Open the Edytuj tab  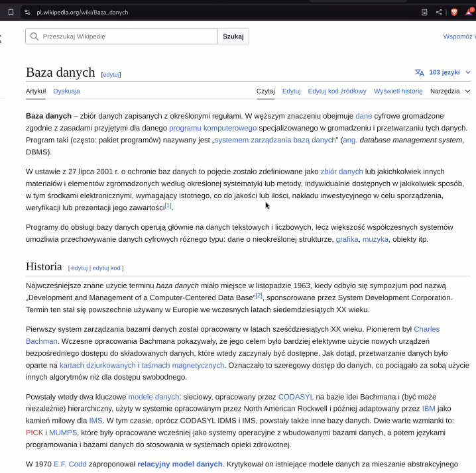291,91
